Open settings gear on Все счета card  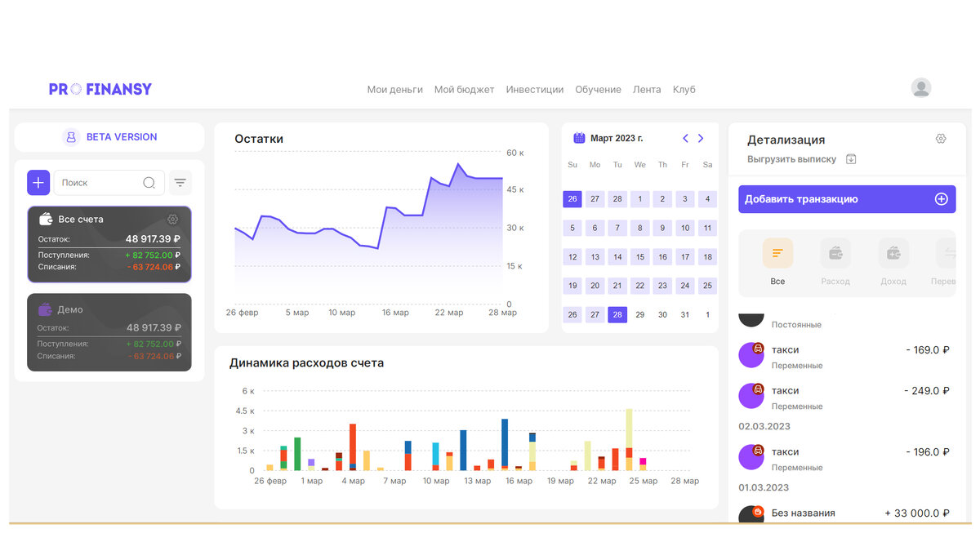pyautogui.click(x=172, y=219)
